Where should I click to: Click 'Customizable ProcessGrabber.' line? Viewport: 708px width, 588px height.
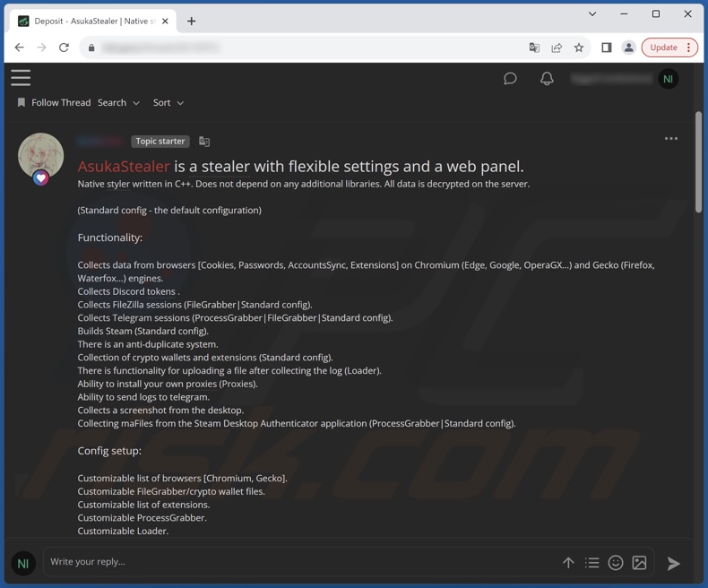pyautogui.click(x=142, y=517)
